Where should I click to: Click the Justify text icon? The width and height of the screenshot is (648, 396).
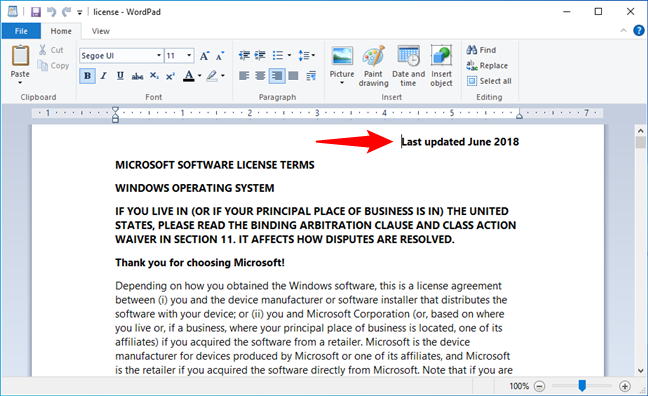click(x=293, y=76)
